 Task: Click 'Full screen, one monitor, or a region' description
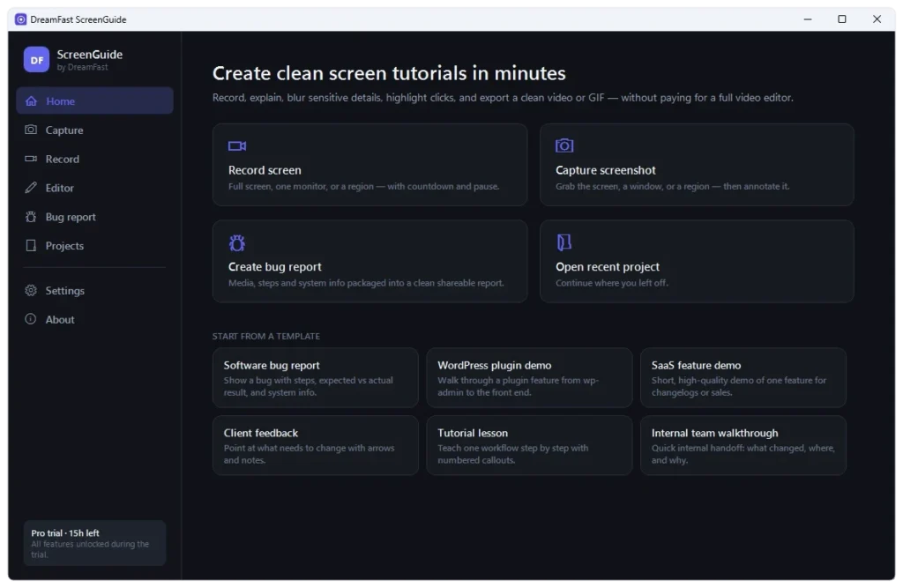coord(363,186)
